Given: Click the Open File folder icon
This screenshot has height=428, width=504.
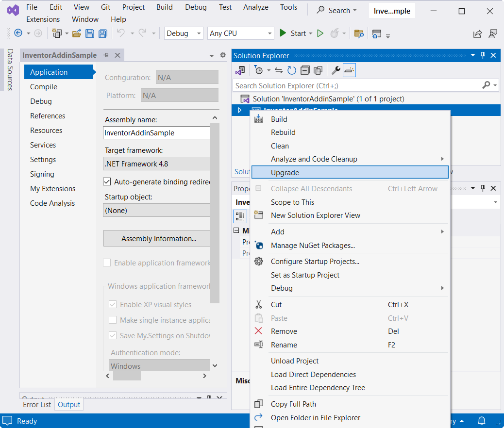Looking at the screenshot, I should [x=77, y=33].
